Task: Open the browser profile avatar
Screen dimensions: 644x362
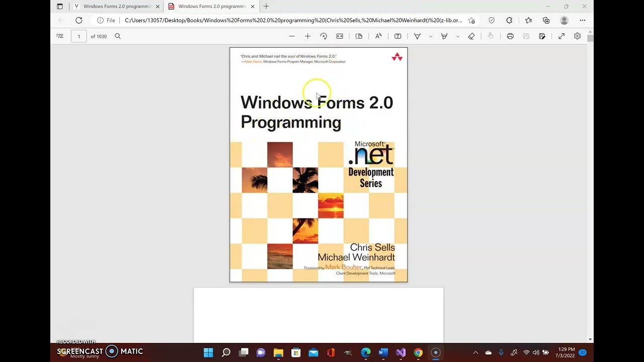Action: point(564,20)
